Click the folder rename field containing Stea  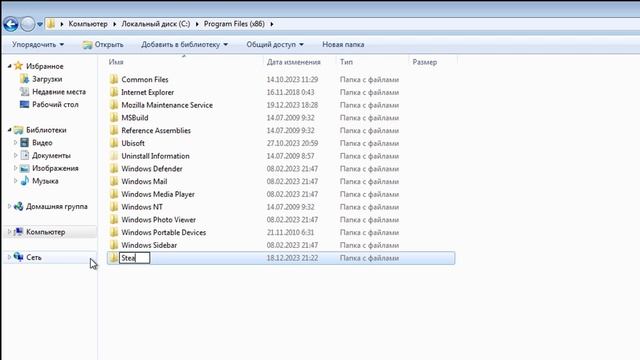coord(135,258)
